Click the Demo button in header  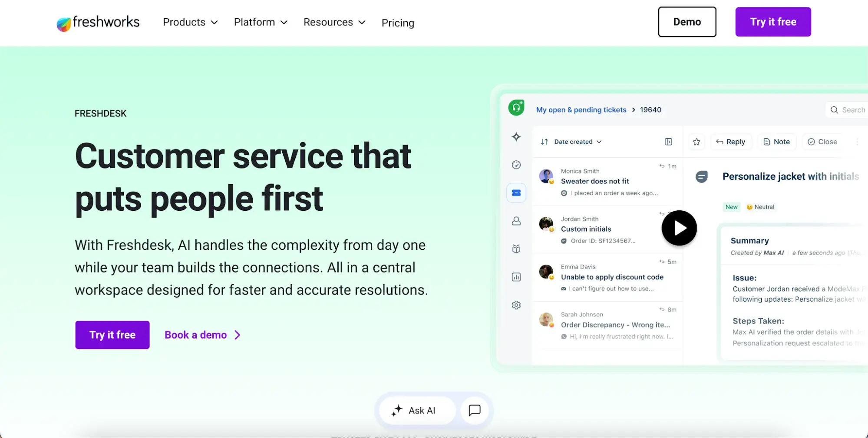[x=687, y=22]
